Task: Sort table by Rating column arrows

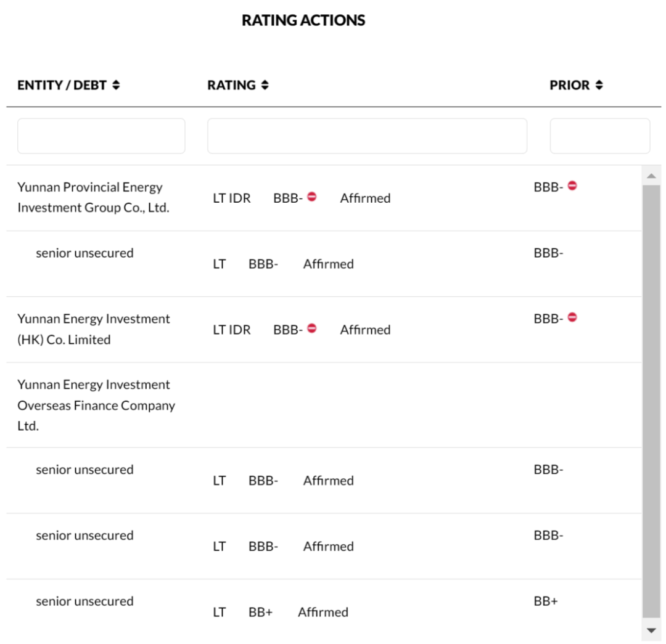Action: (x=265, y=86)
